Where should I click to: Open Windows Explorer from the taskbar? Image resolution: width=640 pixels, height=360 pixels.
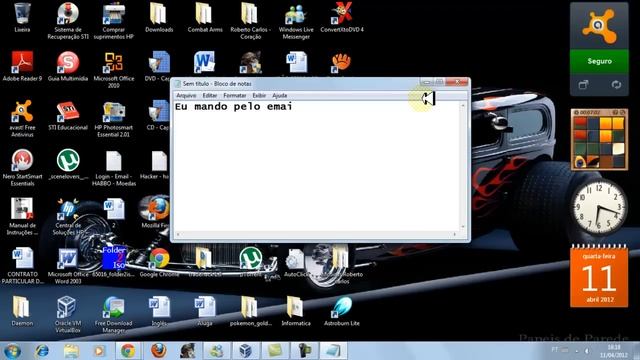pyautogui.click(x=71, y=351)
